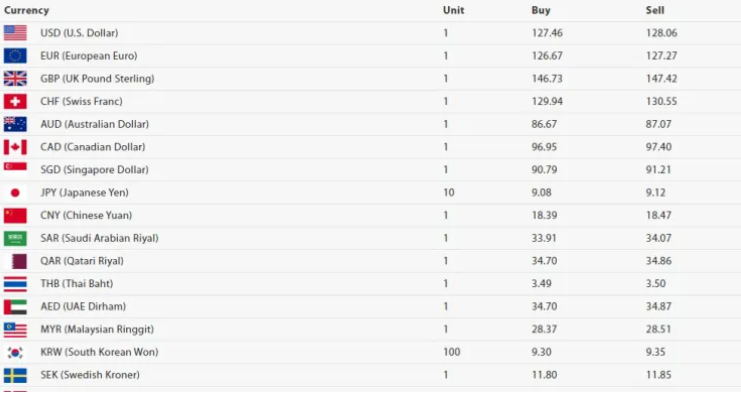
Task: Select the UAE flag icon
Action: pyautogui.click(x=15, y=307)
